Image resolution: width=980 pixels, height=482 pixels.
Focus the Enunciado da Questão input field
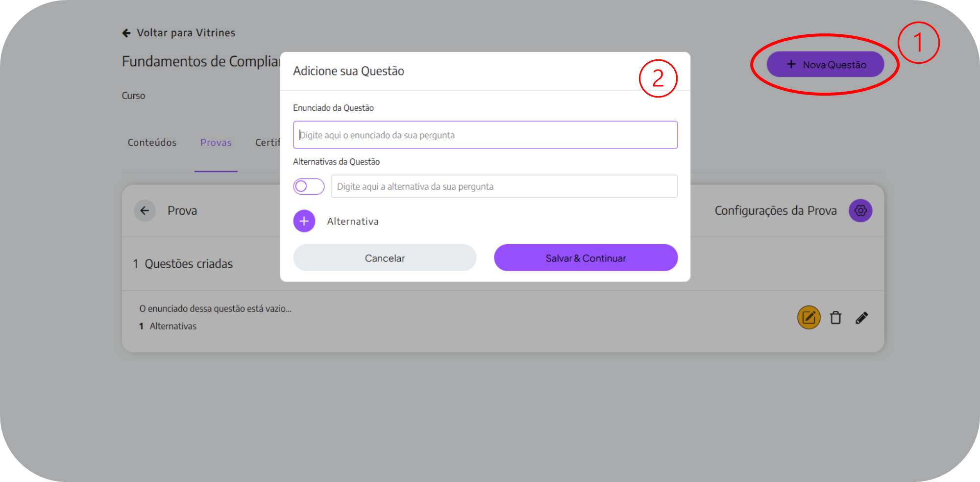tap(485, 135)
